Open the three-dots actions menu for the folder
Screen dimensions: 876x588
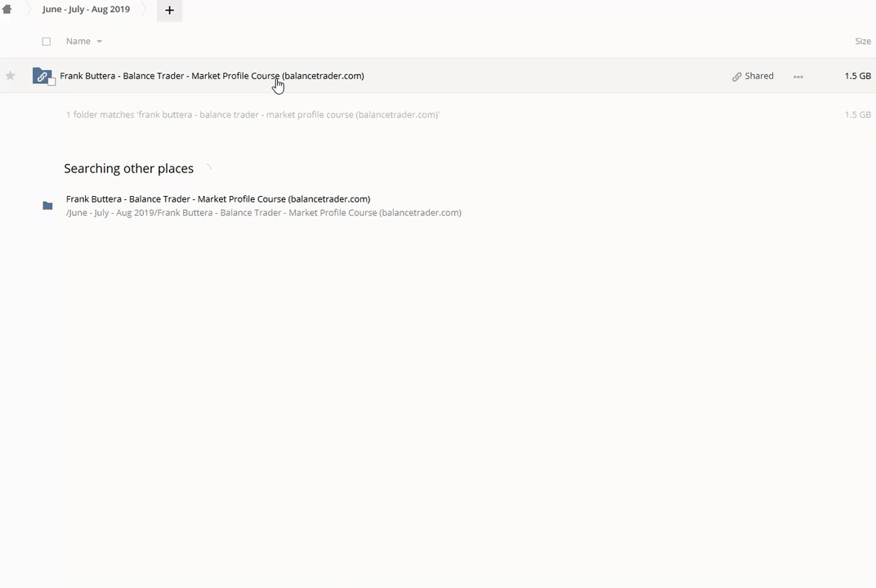click(798, 77)
